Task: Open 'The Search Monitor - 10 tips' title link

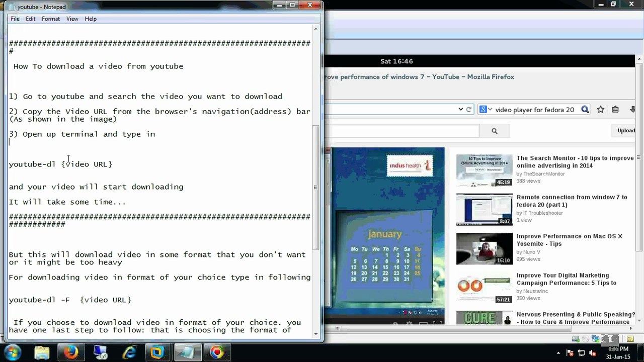Action: (575, 162)
